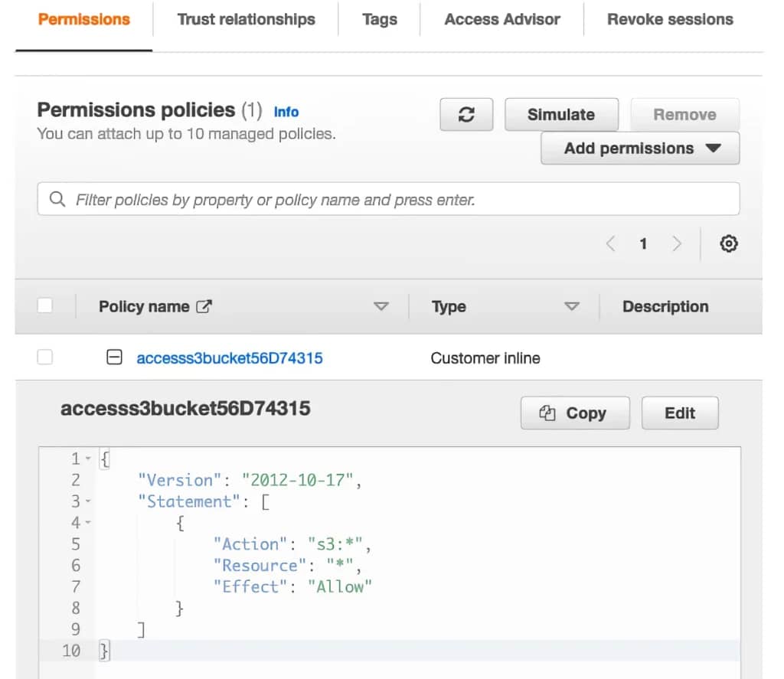Image resolution: width=784 pixels, height=679 pixels.
Task: Click the "Action": "s3:*" line
Action: click(x=292, y=544)
